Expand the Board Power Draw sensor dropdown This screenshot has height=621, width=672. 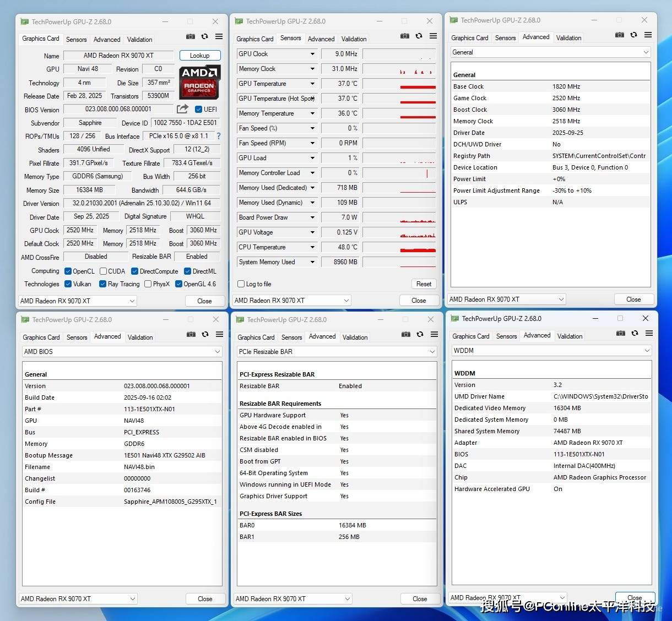point(312,217)
